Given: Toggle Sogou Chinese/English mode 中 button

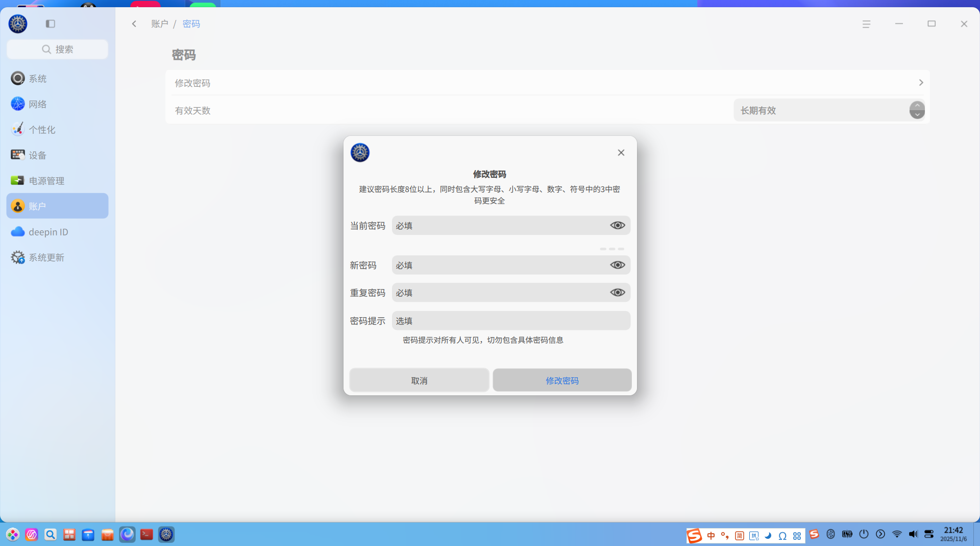Looking at the screenshot, I should 711,536.
